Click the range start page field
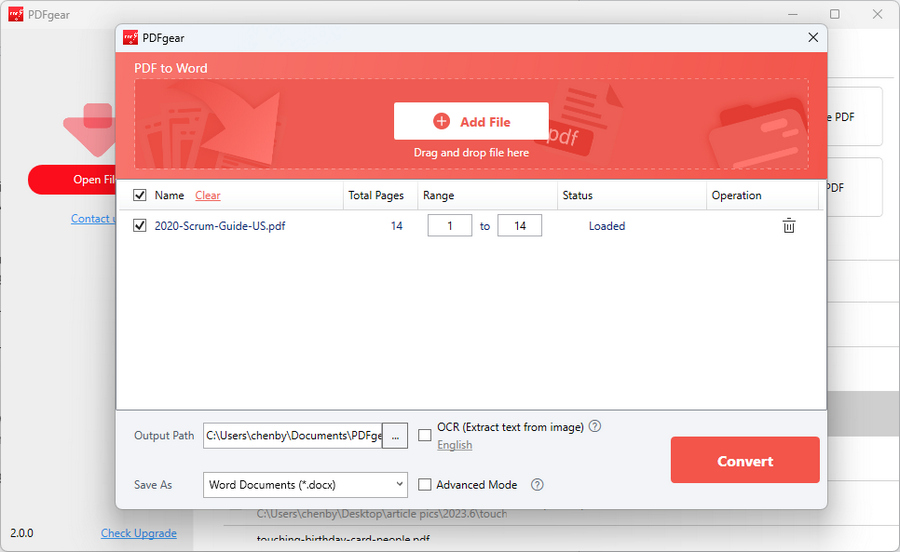The image size is (900, 552). pyautogui.click(x=450, y=226)
